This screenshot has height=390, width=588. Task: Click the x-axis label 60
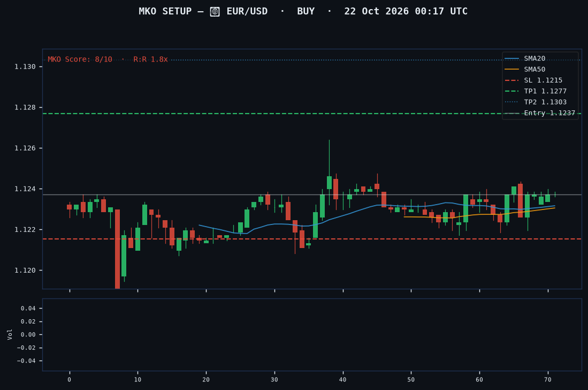pos(479,380)
